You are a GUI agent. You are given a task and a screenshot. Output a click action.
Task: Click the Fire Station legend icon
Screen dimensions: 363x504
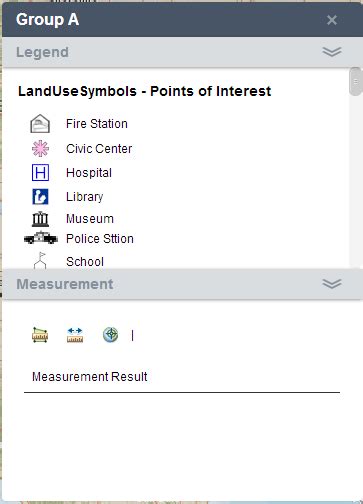pos(40,124)
